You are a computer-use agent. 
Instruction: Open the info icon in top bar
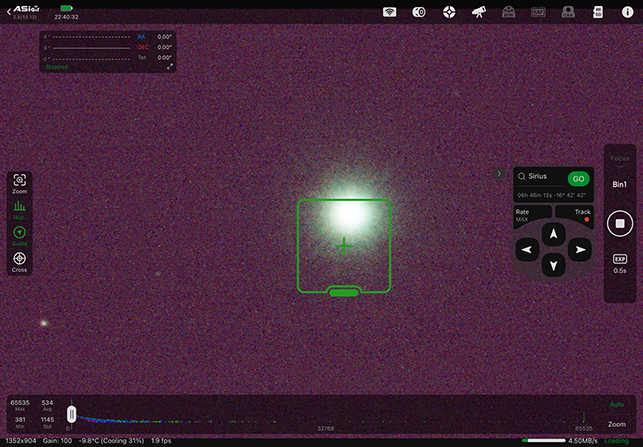click(x=627, y=12)
